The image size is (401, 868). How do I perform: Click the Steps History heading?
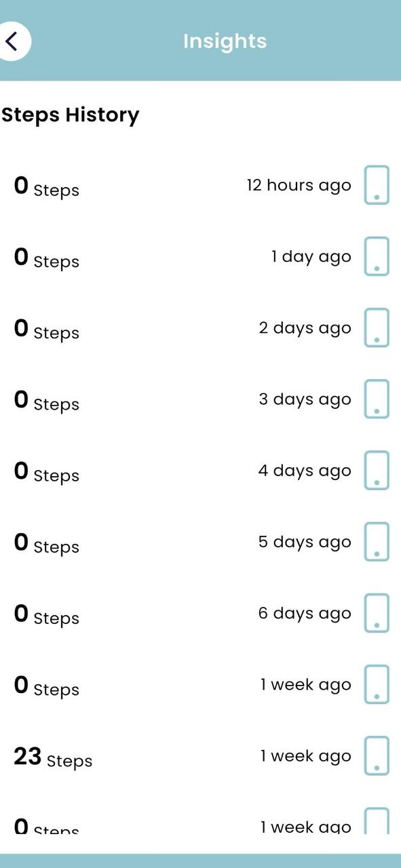coord(71,115)
